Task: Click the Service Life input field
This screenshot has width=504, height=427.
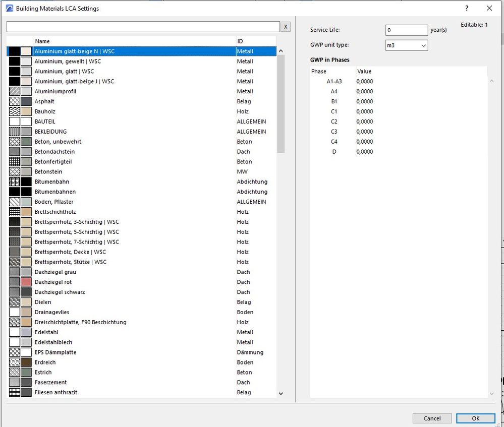Action: (x=407, y=30)
